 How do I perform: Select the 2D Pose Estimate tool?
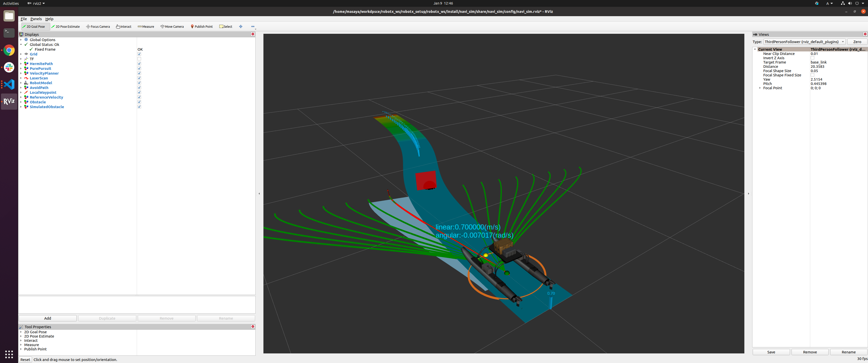(66, 27)
